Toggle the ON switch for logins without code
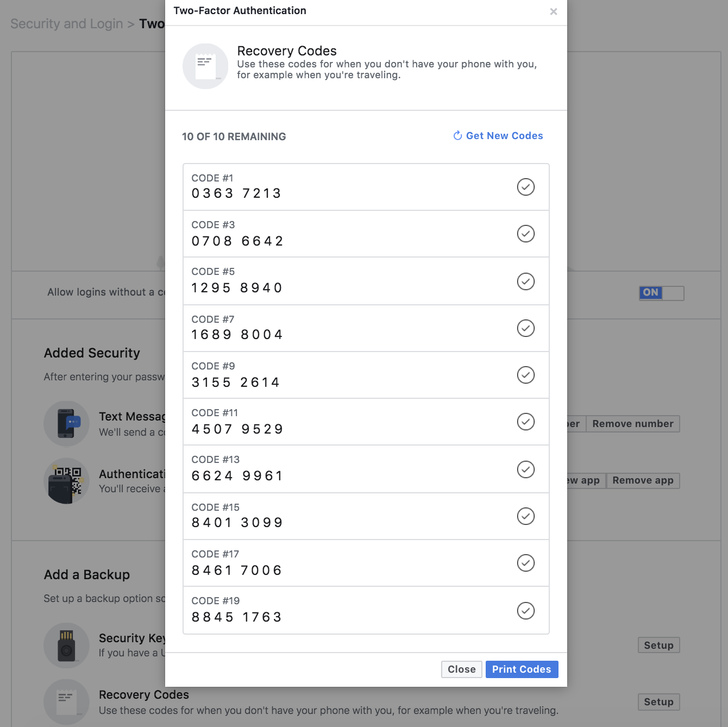The height and width of the screenshot is (727, 728). tap(661, 293)
